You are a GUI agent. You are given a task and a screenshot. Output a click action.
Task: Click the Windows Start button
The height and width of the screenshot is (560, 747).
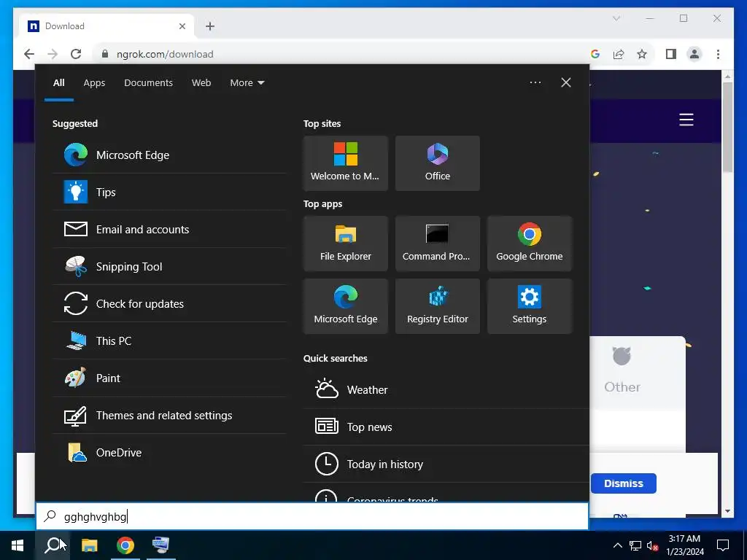coord(18,545)
